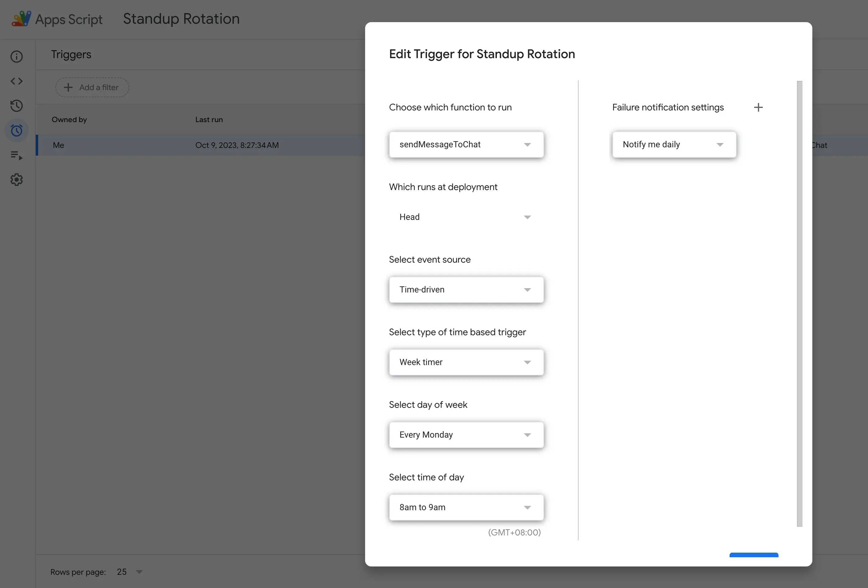Open the 8am to 9am time dropdown
Viewport: 868px width, 588px height.
(466, 507)
